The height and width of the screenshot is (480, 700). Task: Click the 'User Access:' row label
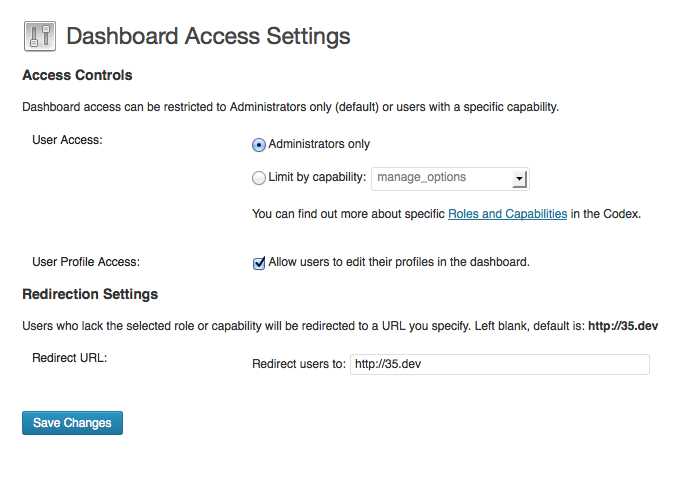[67, 140]
